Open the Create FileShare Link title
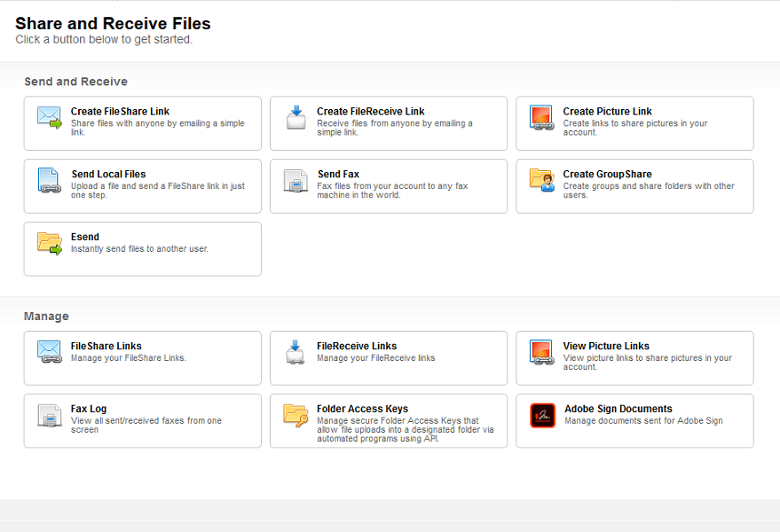 pyautogui.click(x=120, y=112)
